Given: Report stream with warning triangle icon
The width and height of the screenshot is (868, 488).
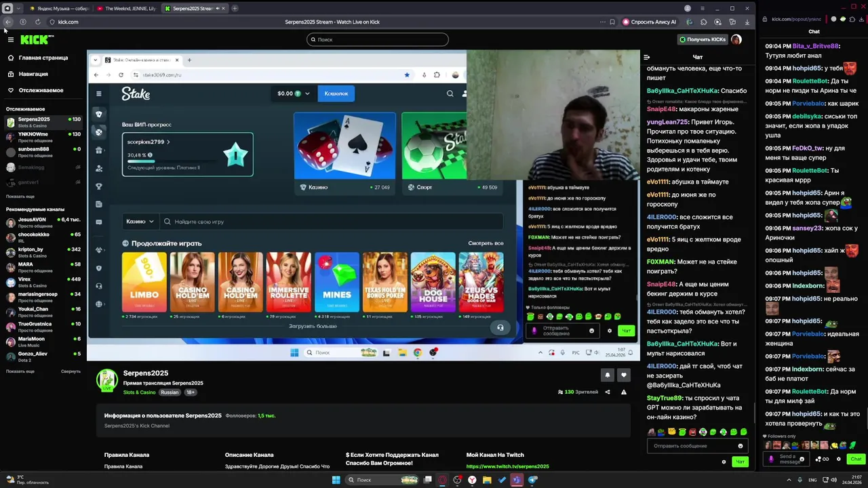Looking at the screenshot, I should click(624, 392).
